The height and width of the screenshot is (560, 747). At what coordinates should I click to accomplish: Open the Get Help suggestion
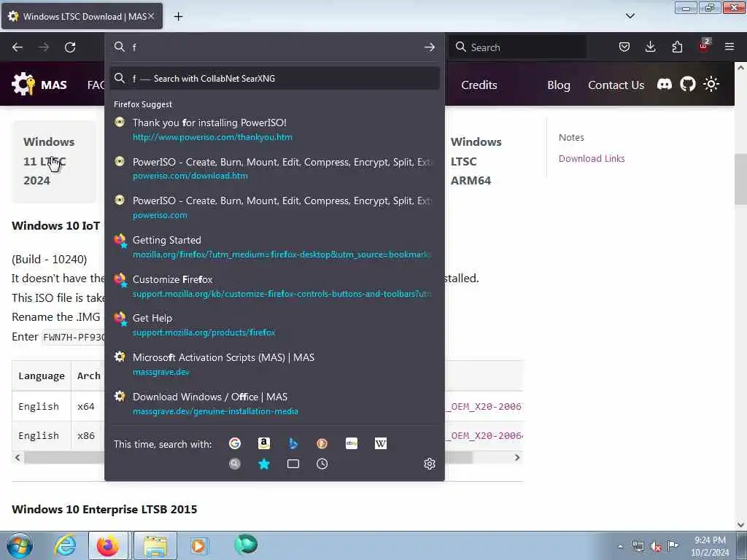pos(274,324)
